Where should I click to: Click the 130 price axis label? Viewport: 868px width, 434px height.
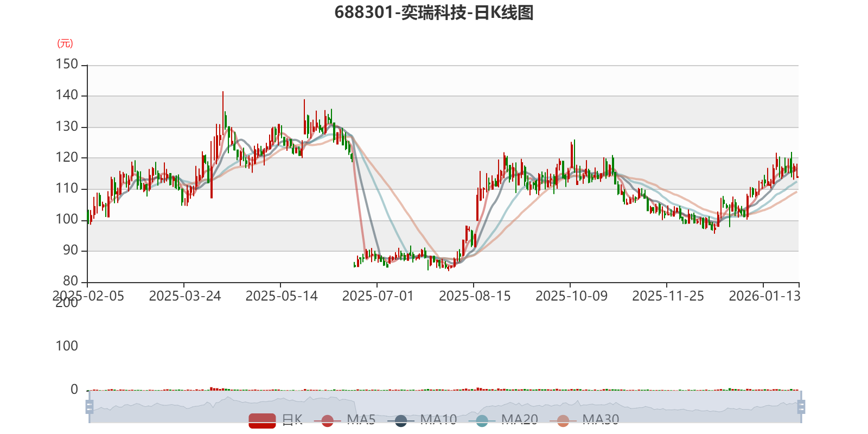(x=67, y=126)
